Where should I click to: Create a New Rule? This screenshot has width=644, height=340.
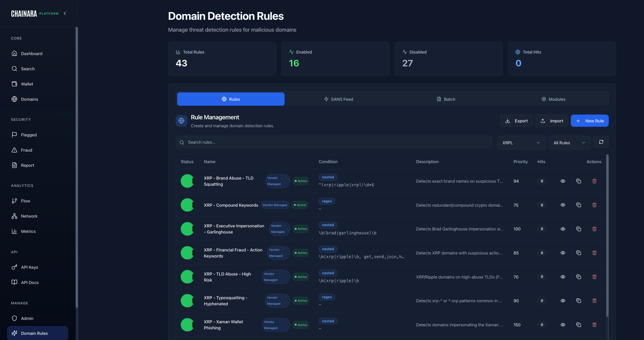(x=589, y=121)
